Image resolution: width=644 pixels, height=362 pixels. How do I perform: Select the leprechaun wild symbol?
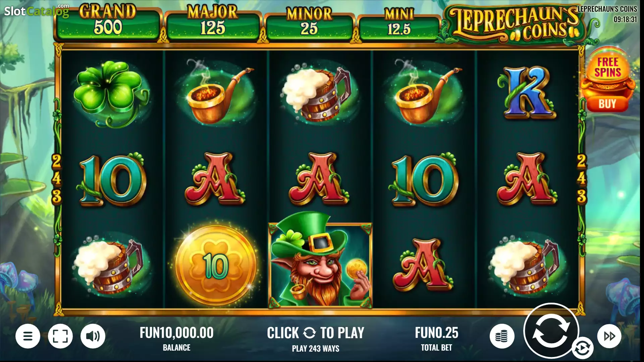point(320,260)
